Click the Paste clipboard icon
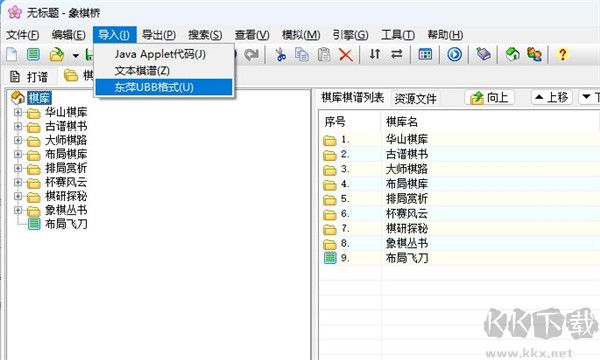 click(x=324, y=54)
